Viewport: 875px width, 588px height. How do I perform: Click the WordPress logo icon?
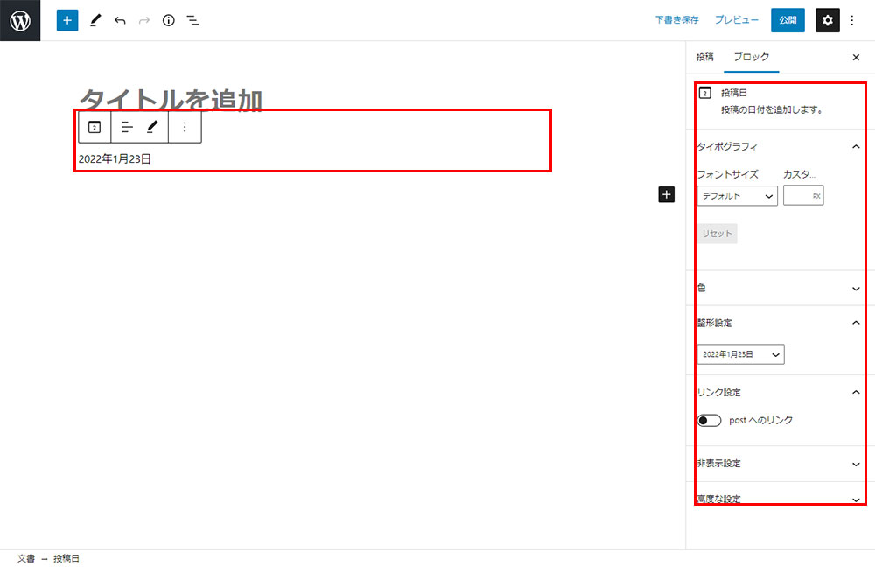[20, 20]
